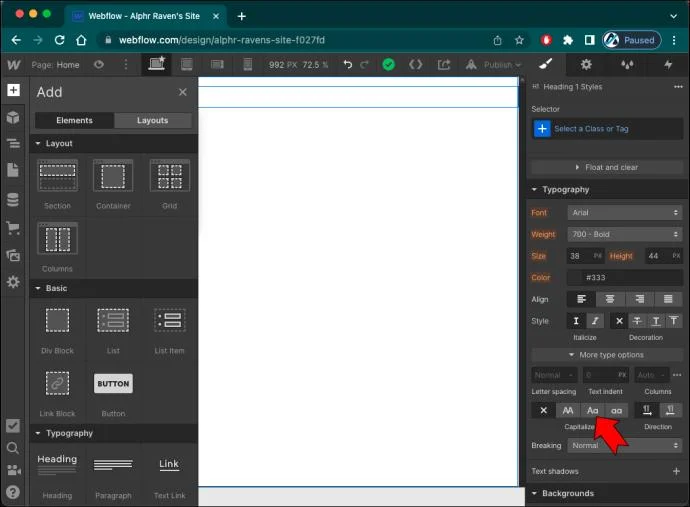This screenshot has width=690, height=507.
Task: Select the Tablet breakpoint icon
Action: [187, 65]
